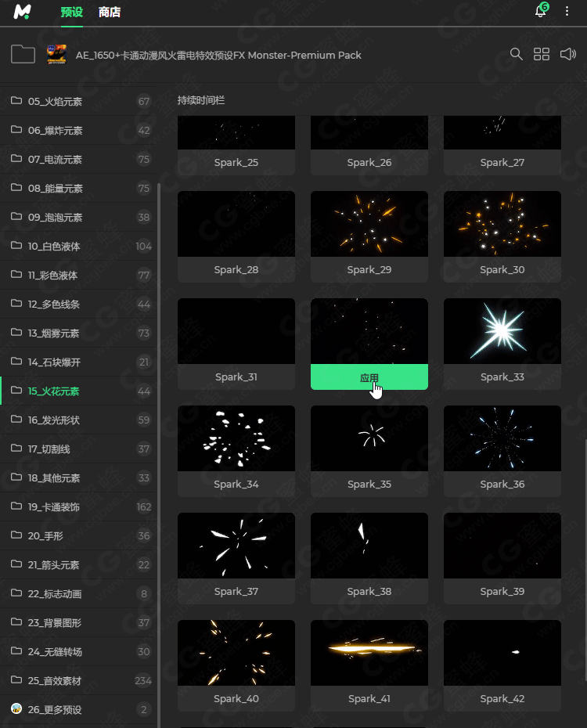This screenshot has width=587, height=728.
Task: Click the pack title AE_1650+ text
Action: click(x=218, y=56)
